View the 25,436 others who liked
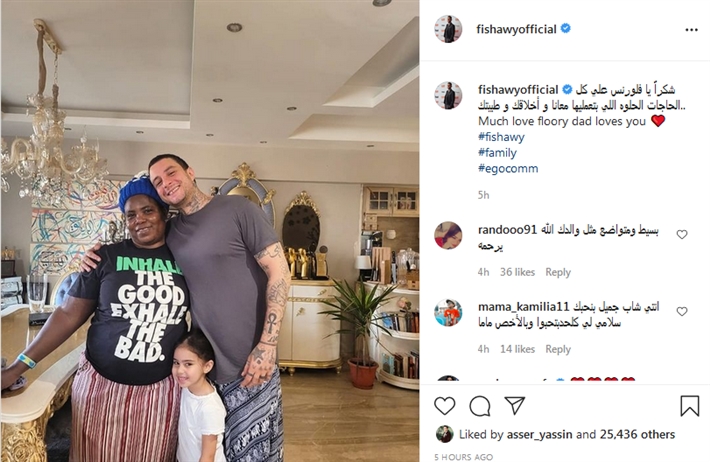This screenshot has width=710, height=462. point(638,435)
